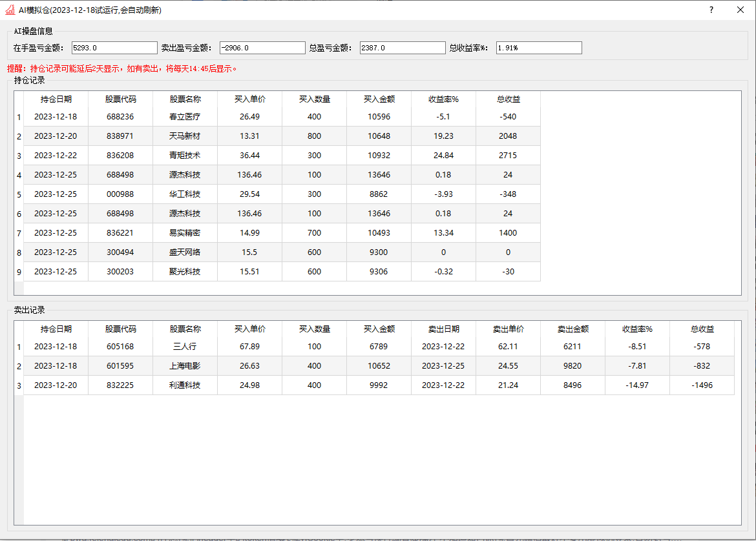Focus the 卖出盈亏金额 text box

point(262,48)
